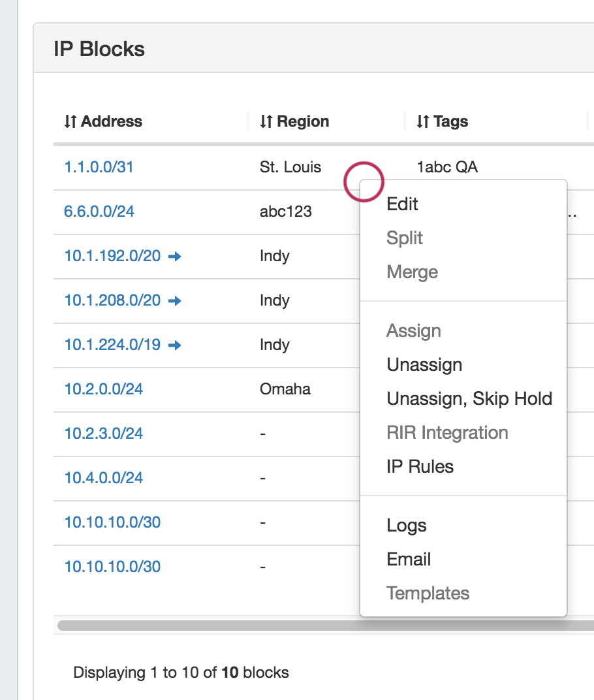Choose Edit from the context menu

pyautogui.click(x=402, y=204)
